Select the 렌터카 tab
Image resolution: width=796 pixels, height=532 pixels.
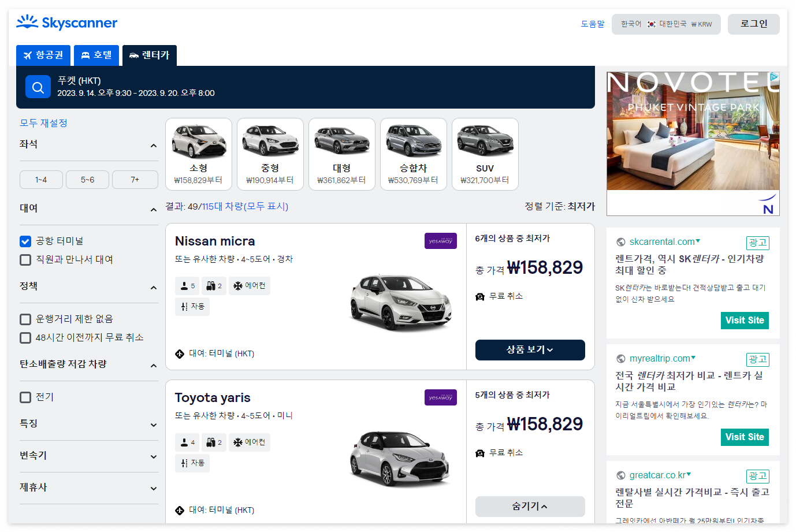pyautogui.click(x=150, y=55)
